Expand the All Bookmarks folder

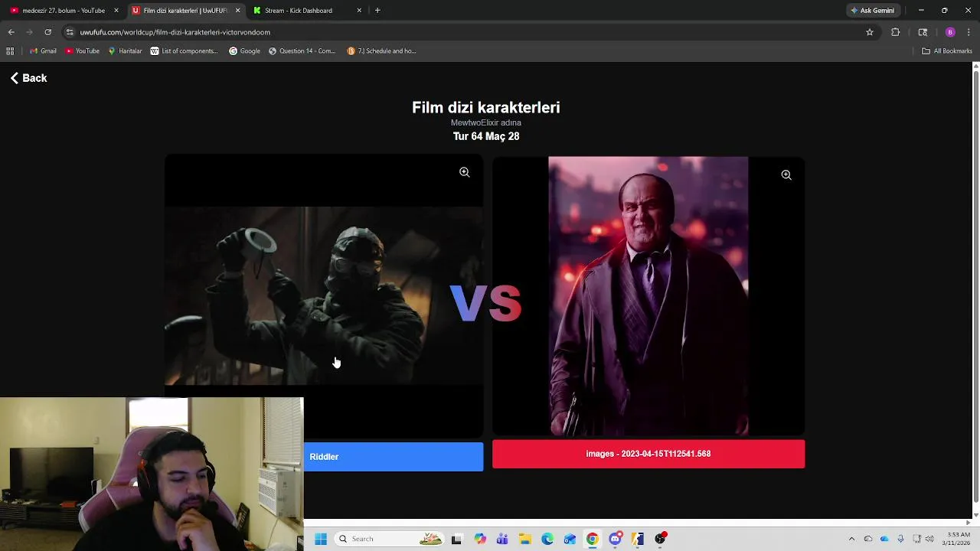(x=946, y=51)
